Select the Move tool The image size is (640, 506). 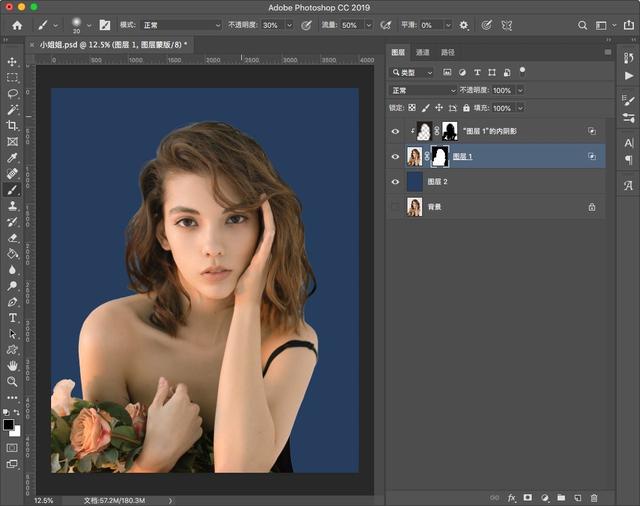(x=12, y=62)
